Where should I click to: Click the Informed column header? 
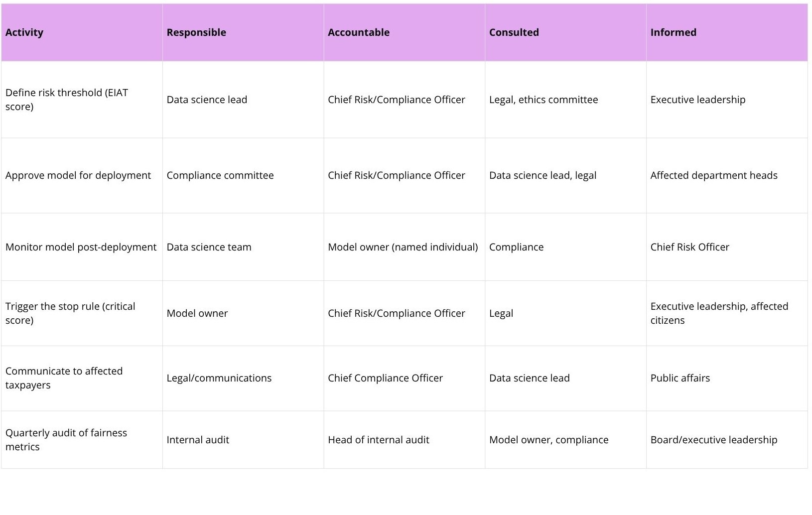point(727,32)
